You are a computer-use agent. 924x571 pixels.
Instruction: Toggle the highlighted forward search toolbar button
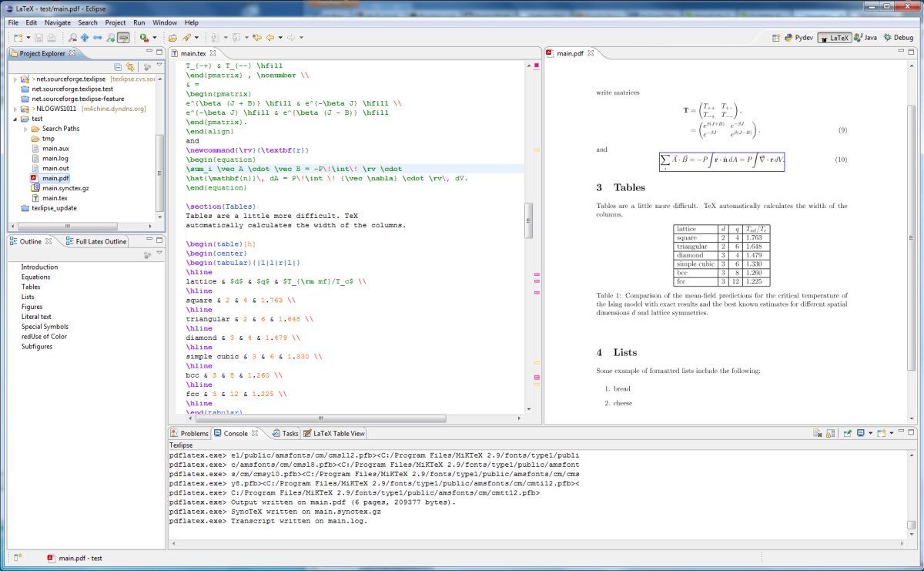tap(123, 37)
